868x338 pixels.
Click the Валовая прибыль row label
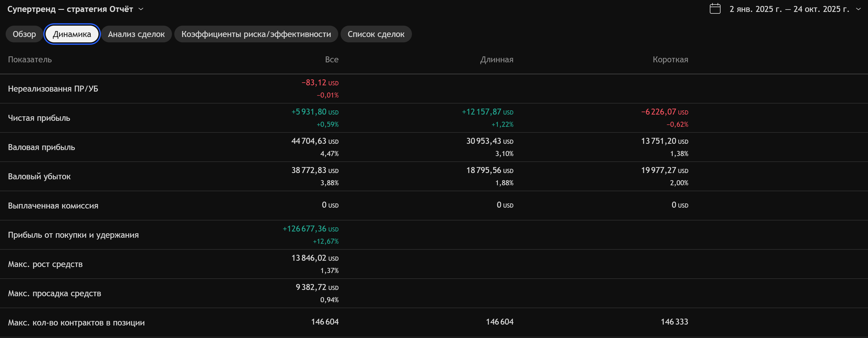(41, 147)
